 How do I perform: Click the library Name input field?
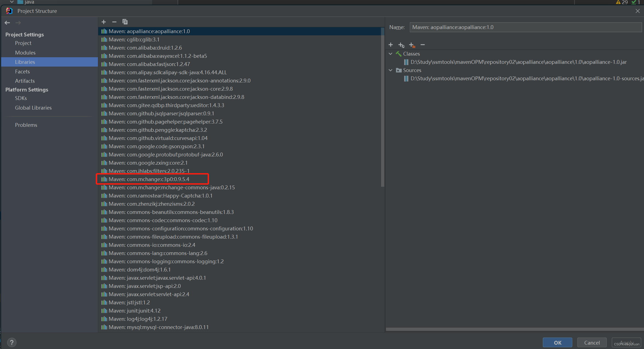tap(525, 27)
